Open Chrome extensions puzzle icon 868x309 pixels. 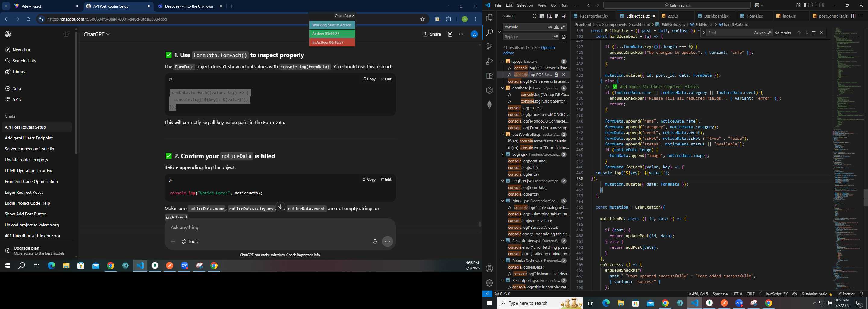tap(448, 19)
